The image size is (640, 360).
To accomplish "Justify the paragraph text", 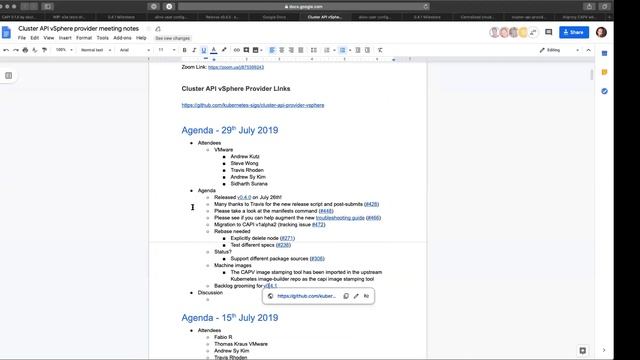I will pyautogui.click(x=301, y=50).
